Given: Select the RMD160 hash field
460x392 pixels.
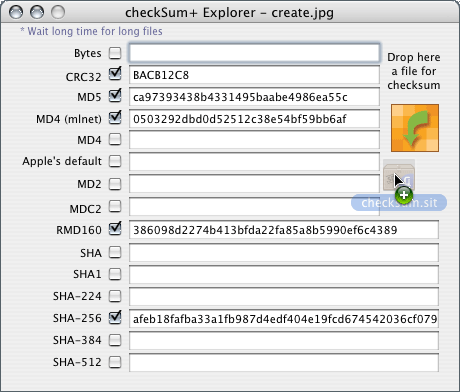Looking at the screenshot, I should tap(284, 230).
